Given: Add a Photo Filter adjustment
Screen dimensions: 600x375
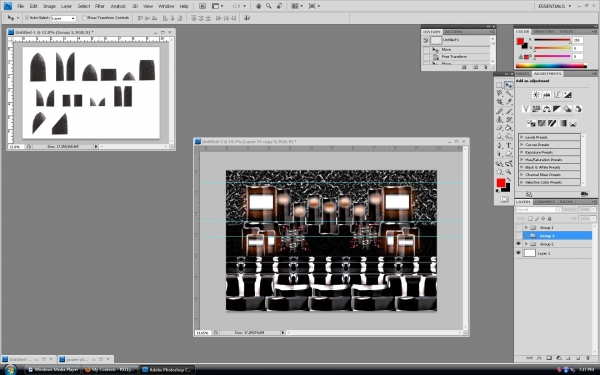Looking at the screenshot, I should pos(567,109).
